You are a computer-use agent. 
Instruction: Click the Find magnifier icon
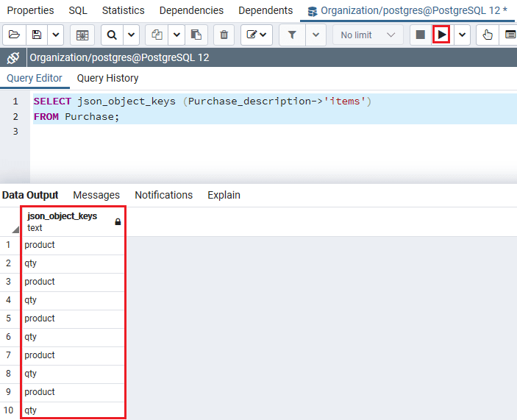[x=112, y=35]
